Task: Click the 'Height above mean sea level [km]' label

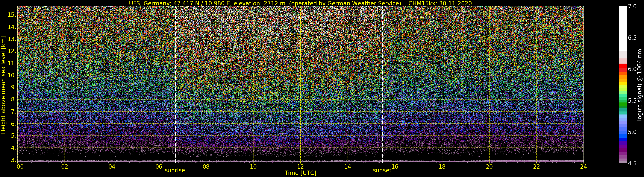Action: pos(3,85)
